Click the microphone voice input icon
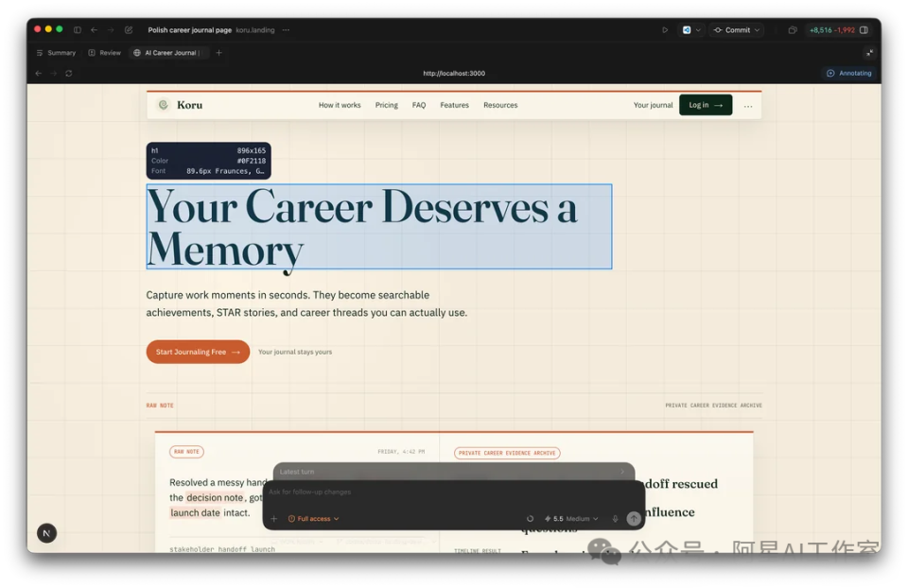908x588 pixels. [615, 519]
